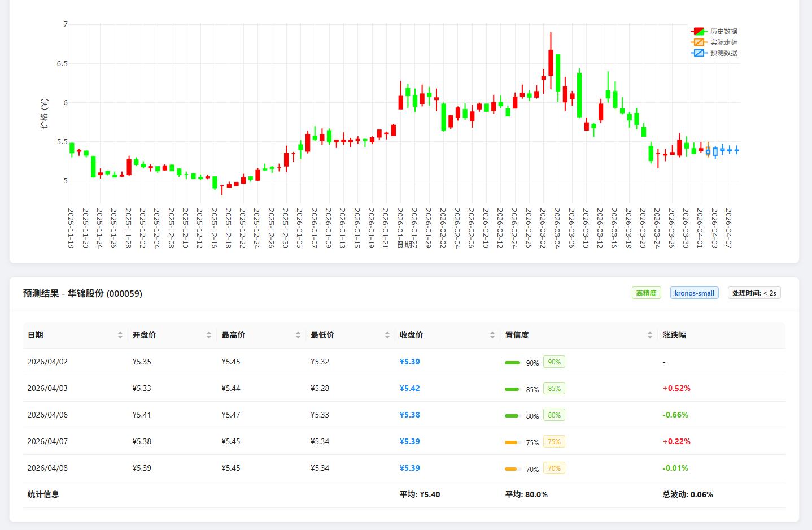Click the 置信度 column sort arrows
The width and height of the screenshot is (812, 530).
(650, 335)
